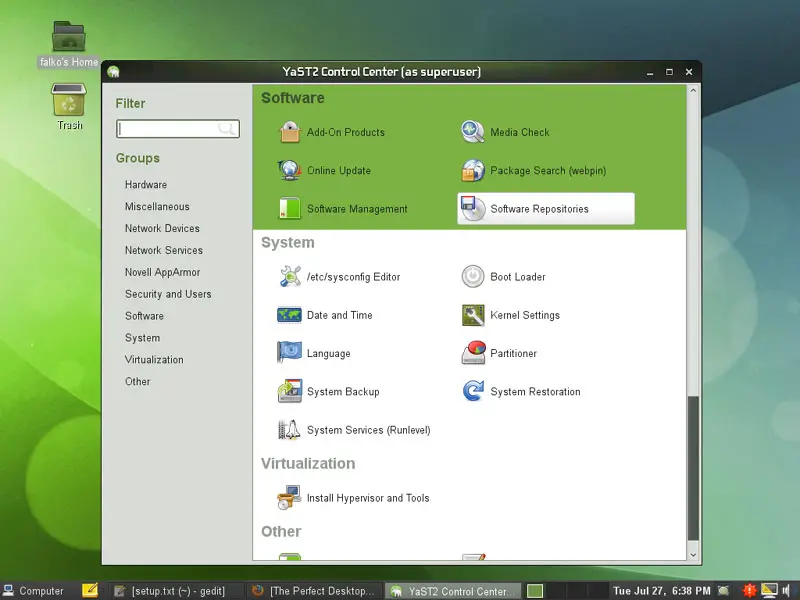
Task: Select the Novell AppArmor group
Action: point(163,272)
